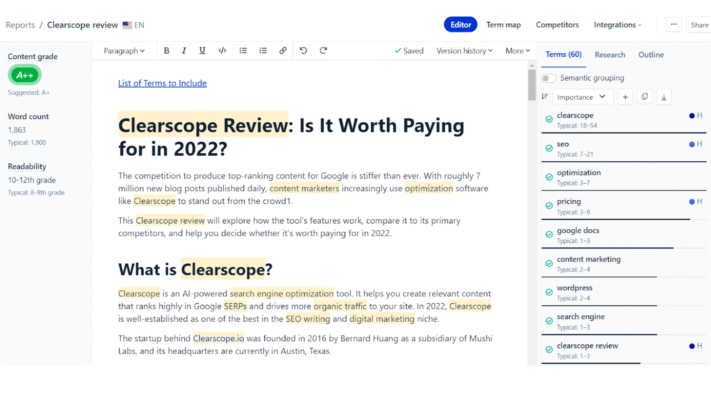Viewport: 711px width, 400px height.
Task: Undo the last edit
Action: point(303,51)
